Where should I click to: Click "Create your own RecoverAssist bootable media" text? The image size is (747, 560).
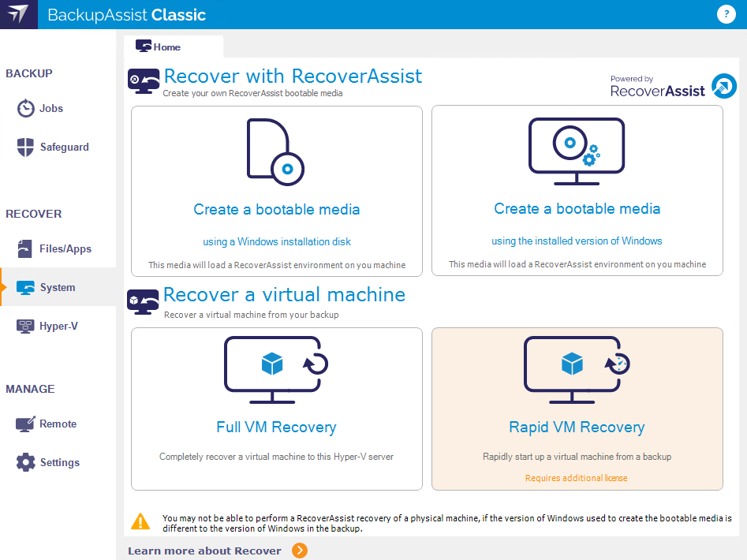click(x=252, y=93)
